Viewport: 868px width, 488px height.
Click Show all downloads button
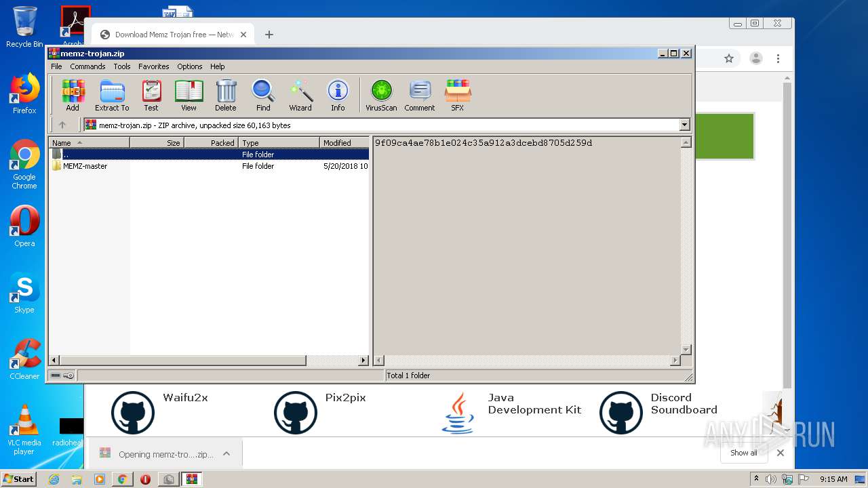[744, 453]
